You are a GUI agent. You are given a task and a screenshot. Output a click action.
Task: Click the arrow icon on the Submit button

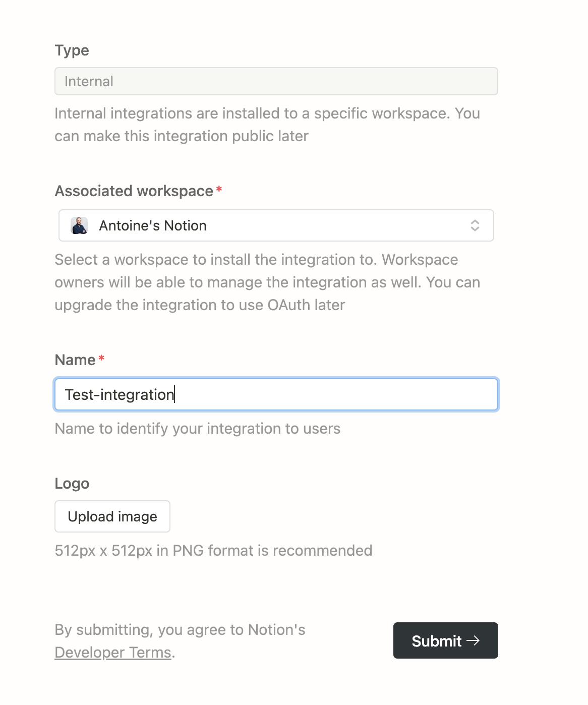(473, 640)
